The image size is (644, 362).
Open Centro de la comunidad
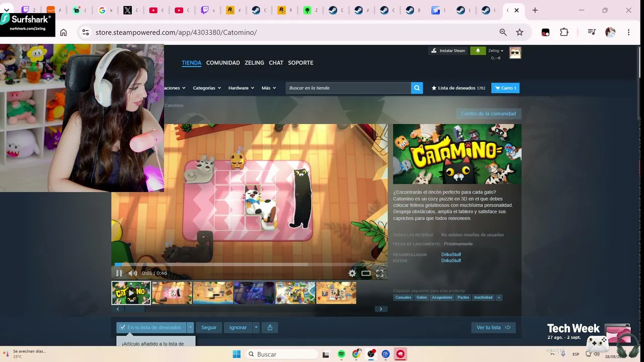pyautogui.click(x=488, y=114)
